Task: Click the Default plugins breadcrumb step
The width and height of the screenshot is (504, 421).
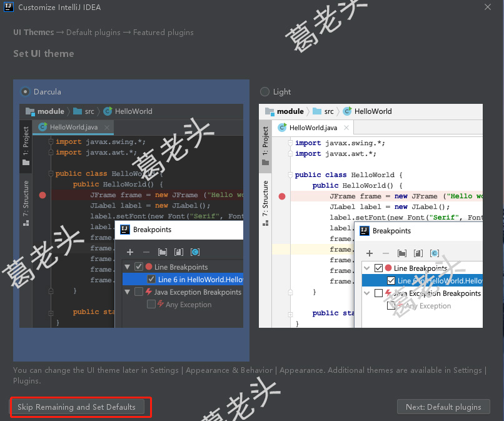Action: pyautogui.click(x=93, y=33)
